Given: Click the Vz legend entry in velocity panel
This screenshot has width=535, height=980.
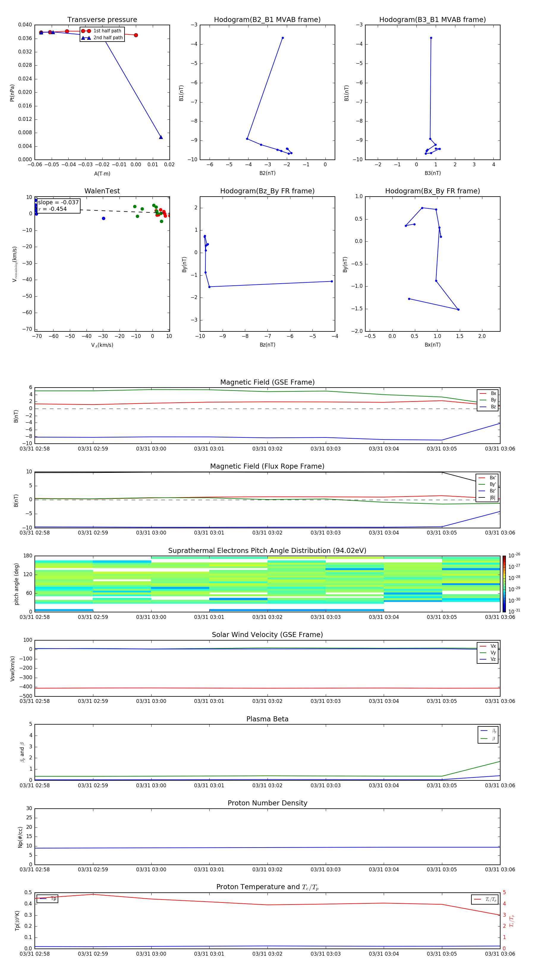Looking at the screenshot, I should [488, 659].
